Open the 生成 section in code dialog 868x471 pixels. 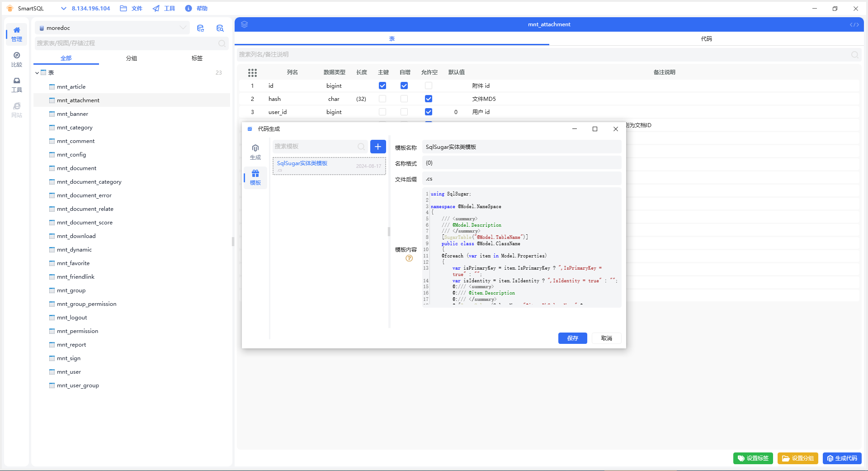pyautogui.click(x=255, y=152)
